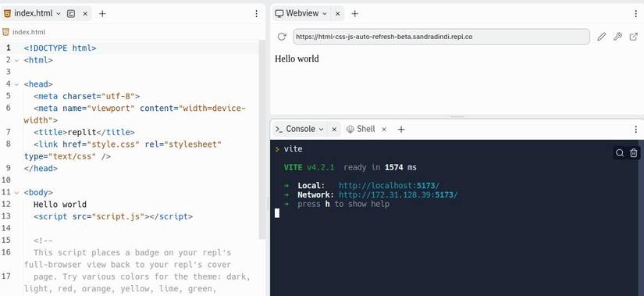Select the Webview tab

click(301, 13)
